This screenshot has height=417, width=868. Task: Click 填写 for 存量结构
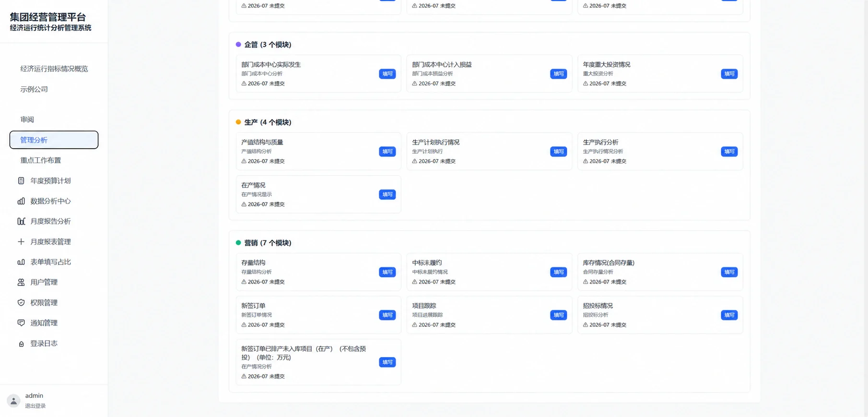(x=387, y=272)
